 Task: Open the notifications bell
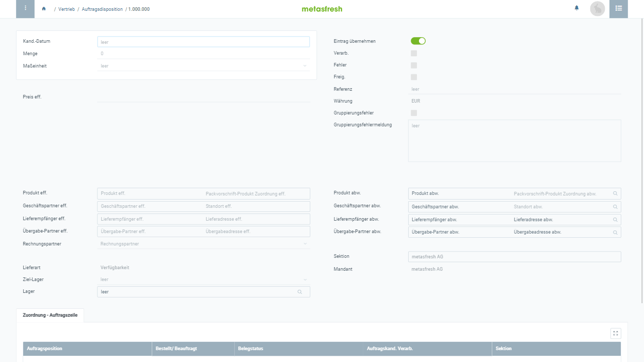click(576, 8)
